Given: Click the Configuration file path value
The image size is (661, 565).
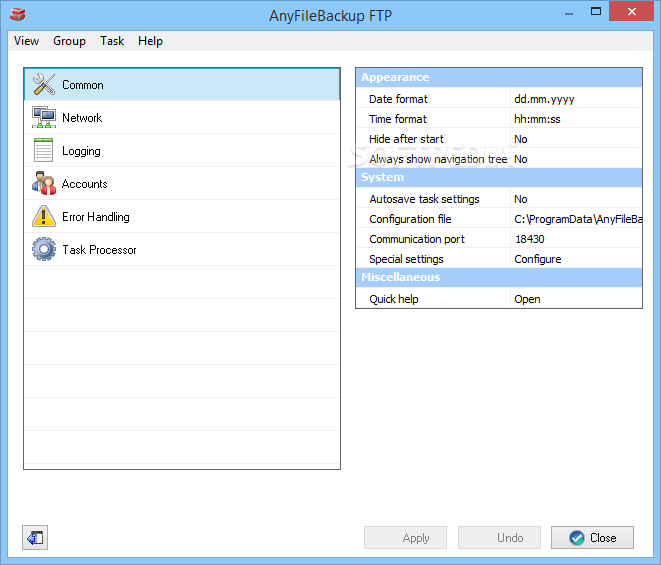Looking at the screenshot, I should tap(576, 219).
